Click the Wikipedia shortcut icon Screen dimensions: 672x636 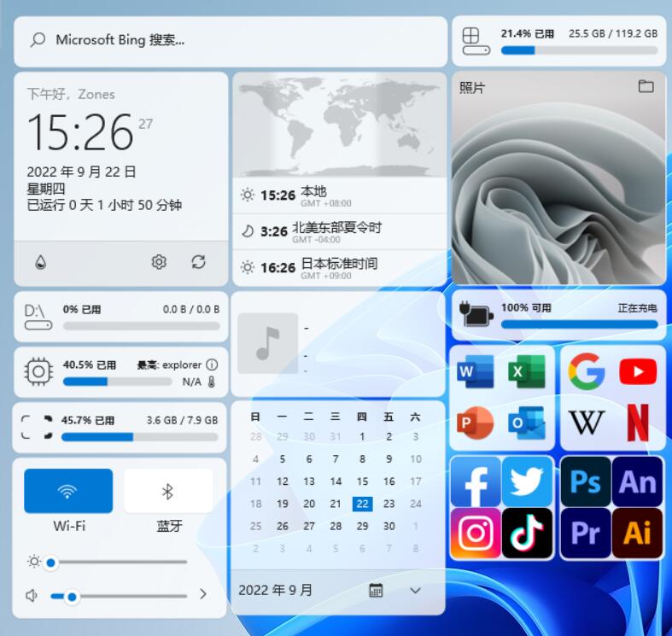[587, 422]
